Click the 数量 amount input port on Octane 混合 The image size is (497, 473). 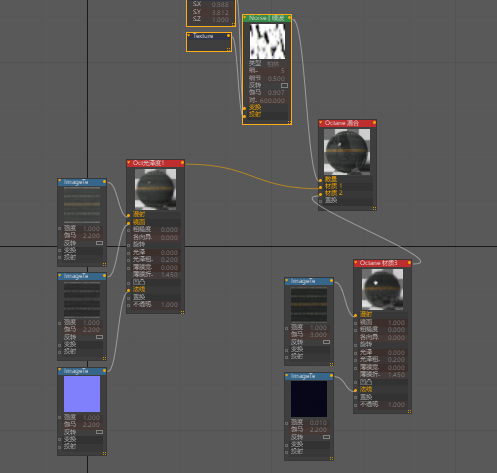click(x=320, y=180)
